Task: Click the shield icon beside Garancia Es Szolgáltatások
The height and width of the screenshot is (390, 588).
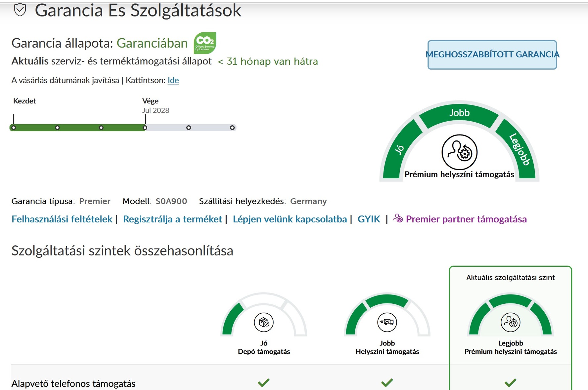Action: [20, 10]
